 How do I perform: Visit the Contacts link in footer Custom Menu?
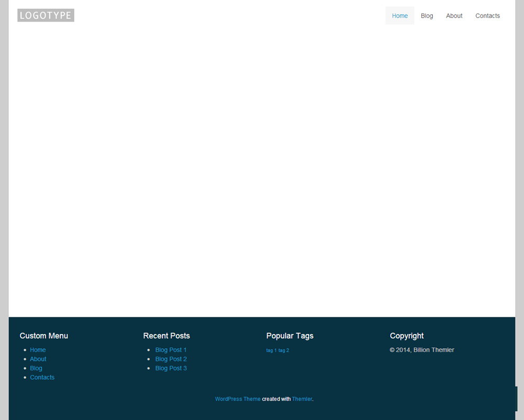[42, 378]
